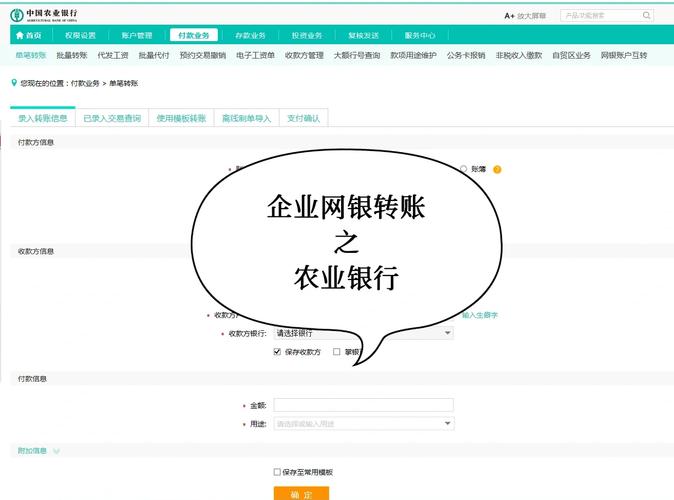This screenshot has height=500, width=674.
Task: Click 付款业务 in the breadcrumb
Action: pos(85,83)
